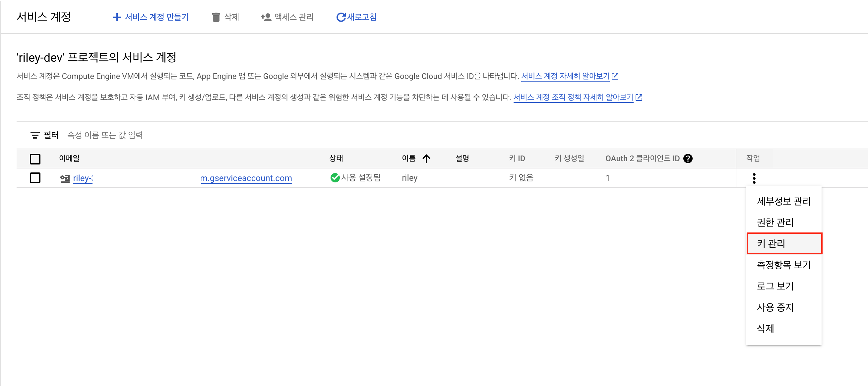This screenshot has width=868, height=386.
Task: Choose 세부정보 관리 from the actions menu
Action: click(784, 201)
